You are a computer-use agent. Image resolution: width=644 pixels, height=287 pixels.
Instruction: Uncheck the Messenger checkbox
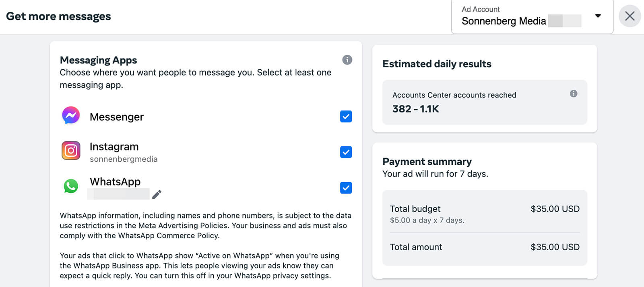(x=346, y=116)
